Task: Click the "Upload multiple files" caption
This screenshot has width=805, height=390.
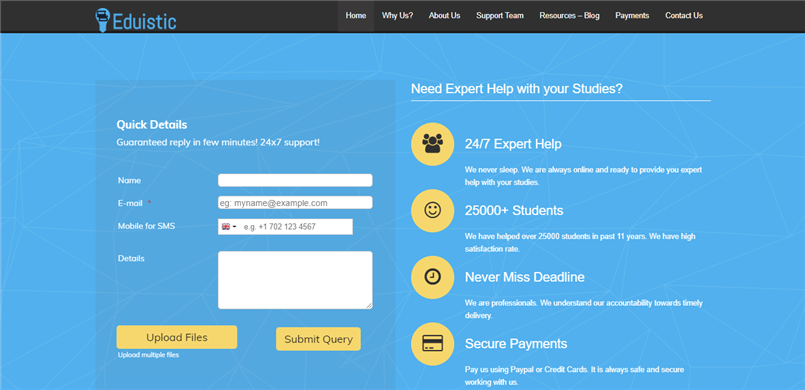Action: tap(148, 355)
